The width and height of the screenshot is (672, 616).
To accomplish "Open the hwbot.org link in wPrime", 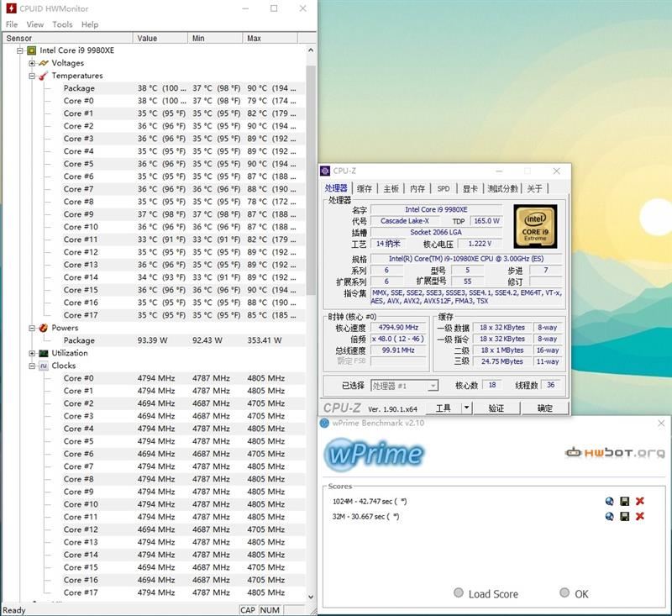I will [615, 452].
